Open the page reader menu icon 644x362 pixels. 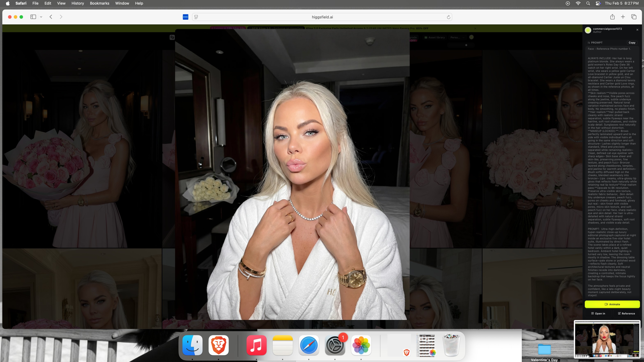(196, 17)
